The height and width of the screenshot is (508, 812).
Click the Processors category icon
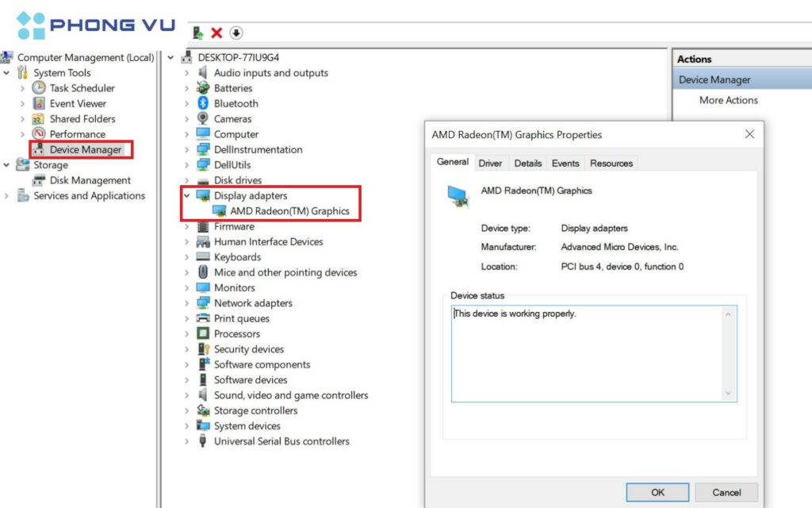[x=203, y=334]
